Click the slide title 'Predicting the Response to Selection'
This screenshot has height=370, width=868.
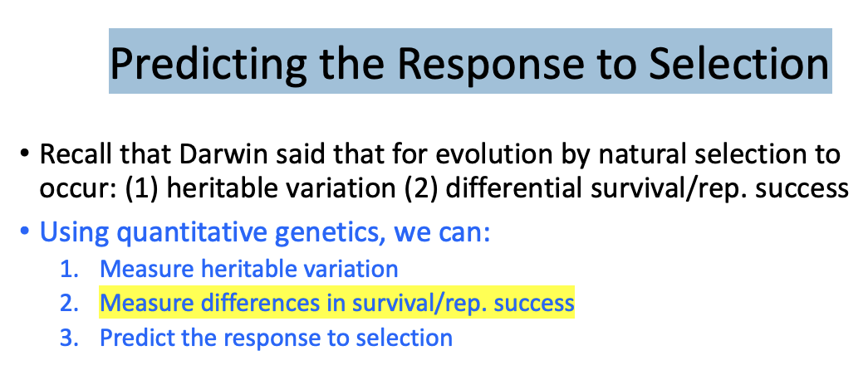point(470,62)
